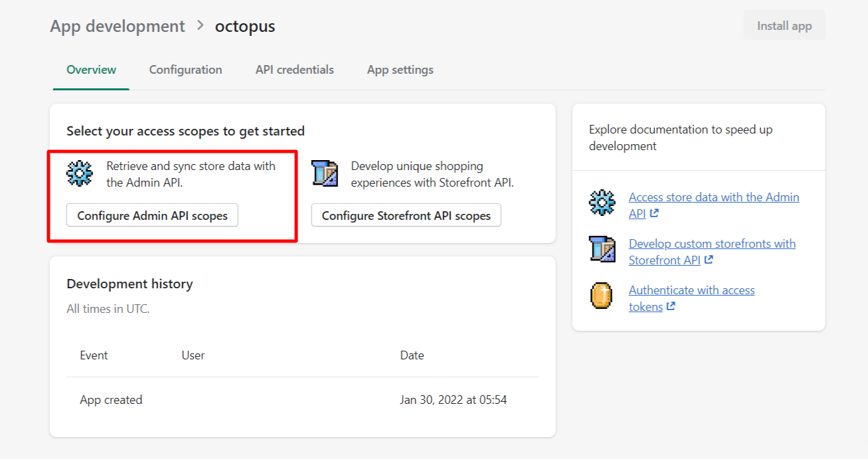Click 'Retrieve and sync store data' description text
The width and height of the screenshot is (868, 459).
pos(191,174)
